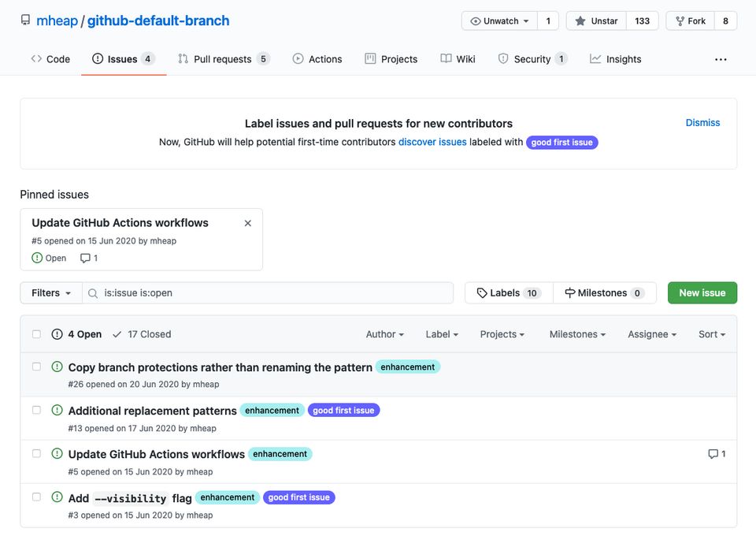Click the open-issue icon next to 4 Open

57,334
